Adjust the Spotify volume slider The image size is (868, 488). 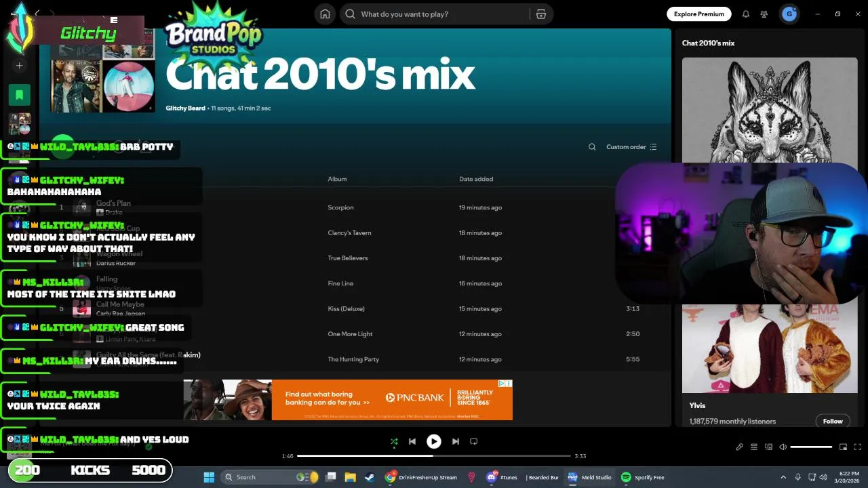click(x=812, y=447)
